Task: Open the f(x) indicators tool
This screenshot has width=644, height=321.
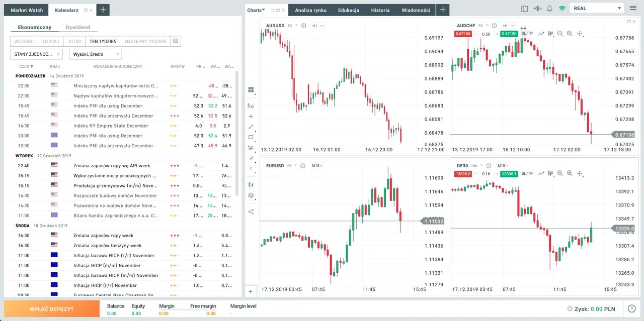Action: (x=251, y=106)
